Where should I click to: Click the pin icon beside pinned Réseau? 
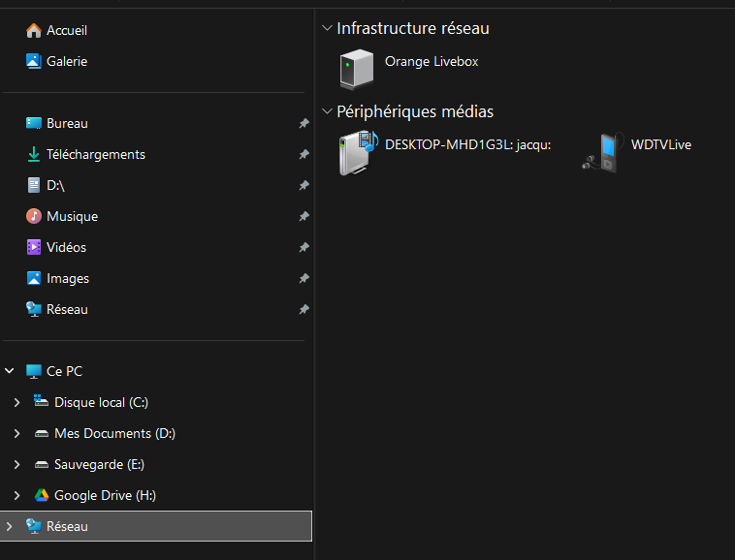(x=304, y=309)
